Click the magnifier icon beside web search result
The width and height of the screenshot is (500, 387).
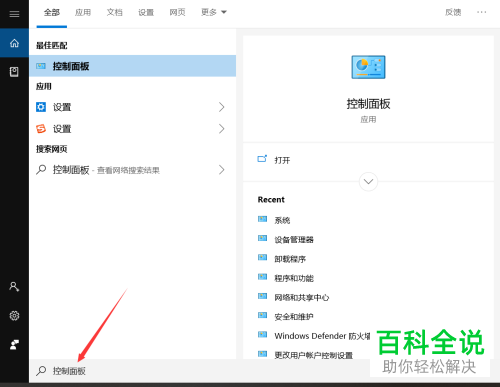[41, 170]
